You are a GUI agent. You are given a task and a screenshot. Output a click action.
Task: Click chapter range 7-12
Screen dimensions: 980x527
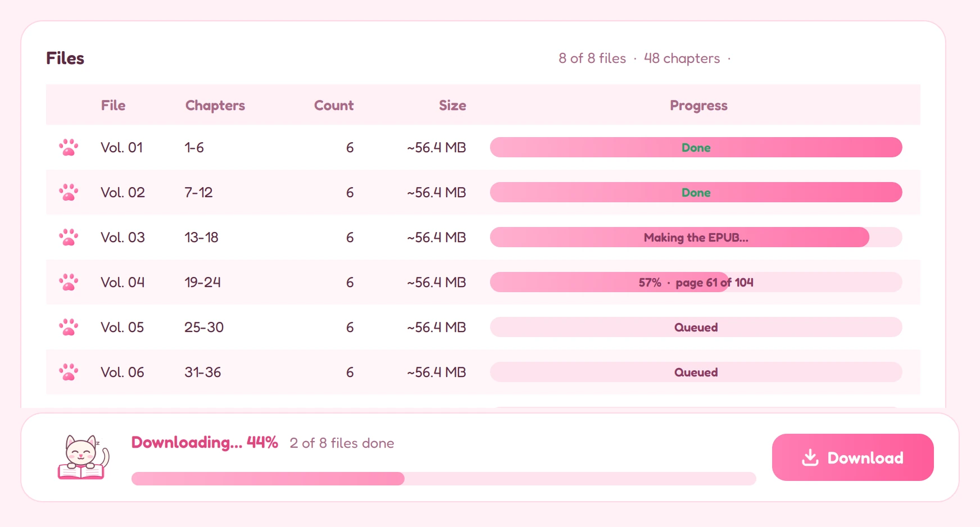pos(198,192)
